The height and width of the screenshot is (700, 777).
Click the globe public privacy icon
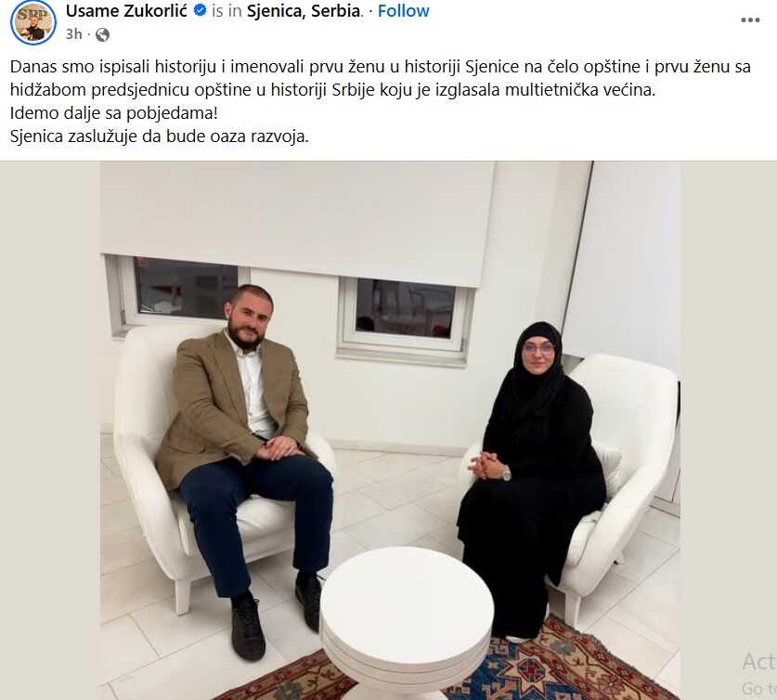(x=102, y=34)
